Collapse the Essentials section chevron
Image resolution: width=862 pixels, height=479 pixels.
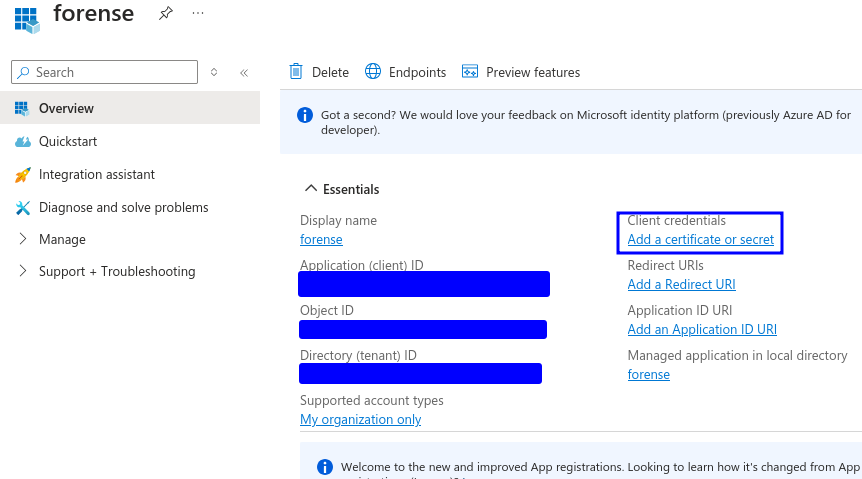click(x=311, y=189)
